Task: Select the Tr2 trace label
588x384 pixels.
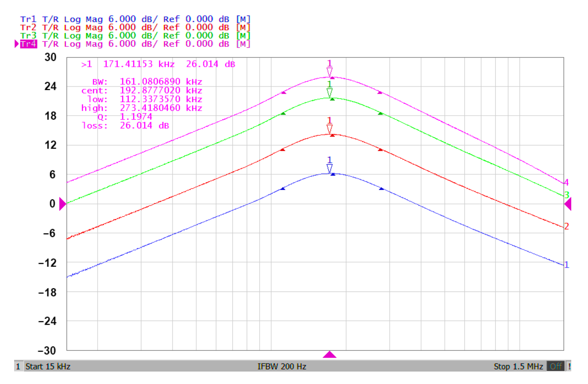Action: [x=28, y=28]
